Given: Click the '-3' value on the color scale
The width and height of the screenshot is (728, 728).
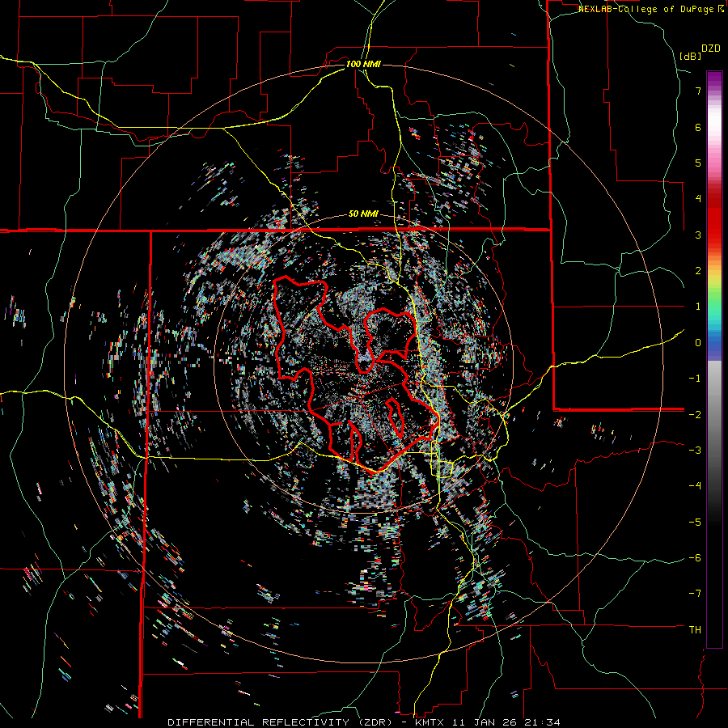Looking at the screenshot, I should (695, 451).
